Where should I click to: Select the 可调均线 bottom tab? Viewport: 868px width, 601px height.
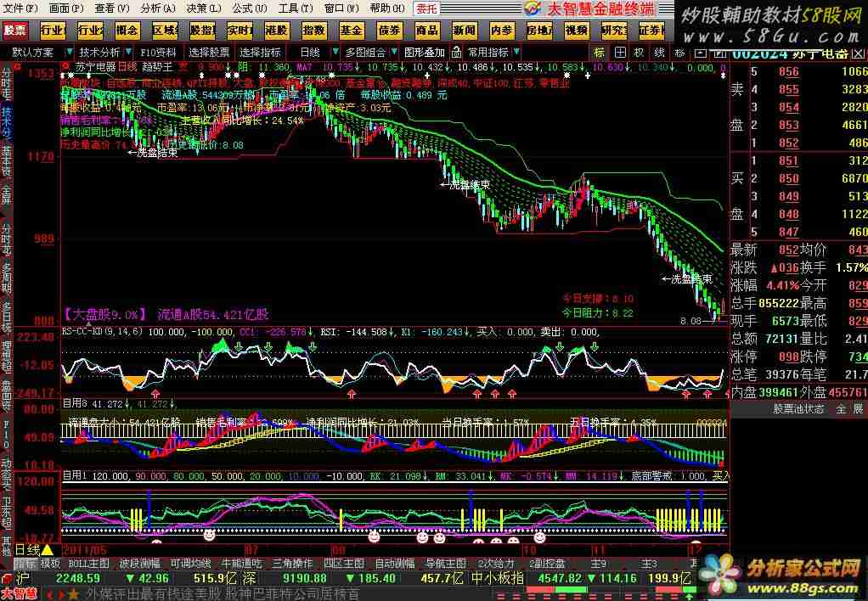191,564
